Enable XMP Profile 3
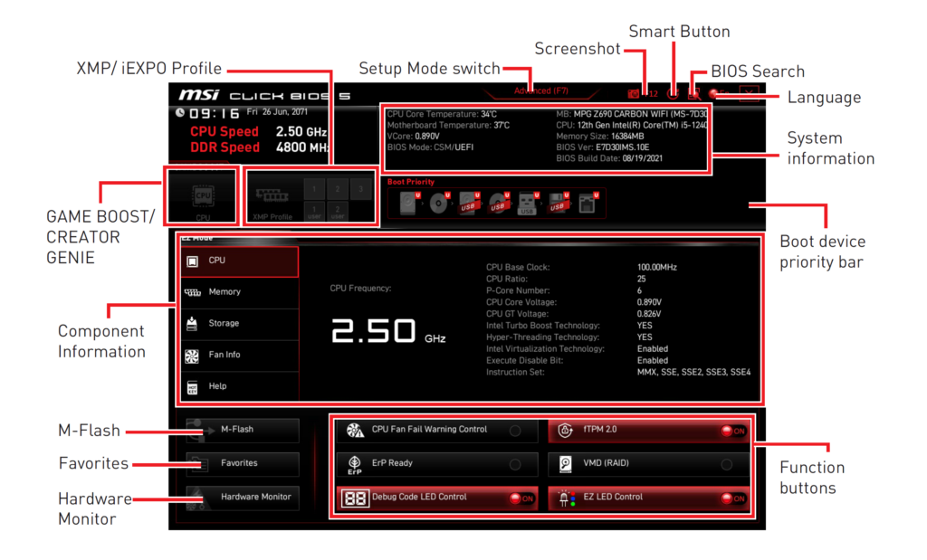Viewport: 927px width, 560px height. pyautogui.click(x=360, y=190)
